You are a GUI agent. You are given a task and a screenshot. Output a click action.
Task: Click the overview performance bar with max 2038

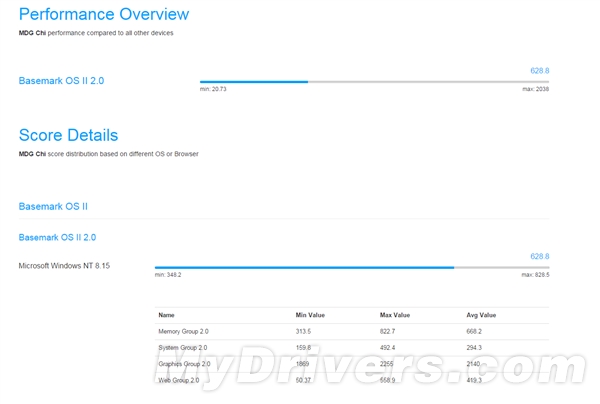(374, 82)
